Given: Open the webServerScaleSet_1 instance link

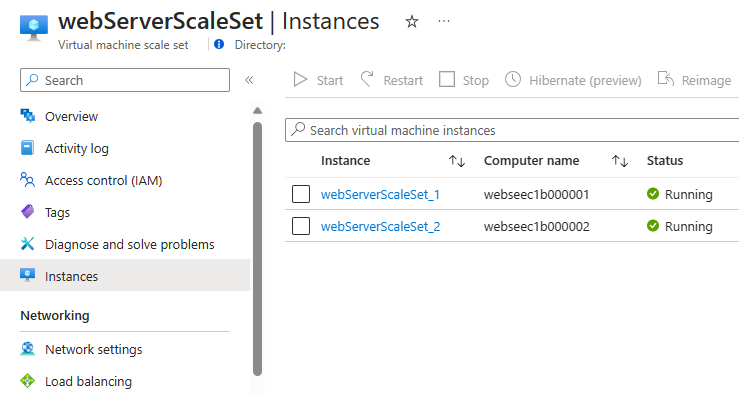Looking at the screenshot, I should click(380, 194).
